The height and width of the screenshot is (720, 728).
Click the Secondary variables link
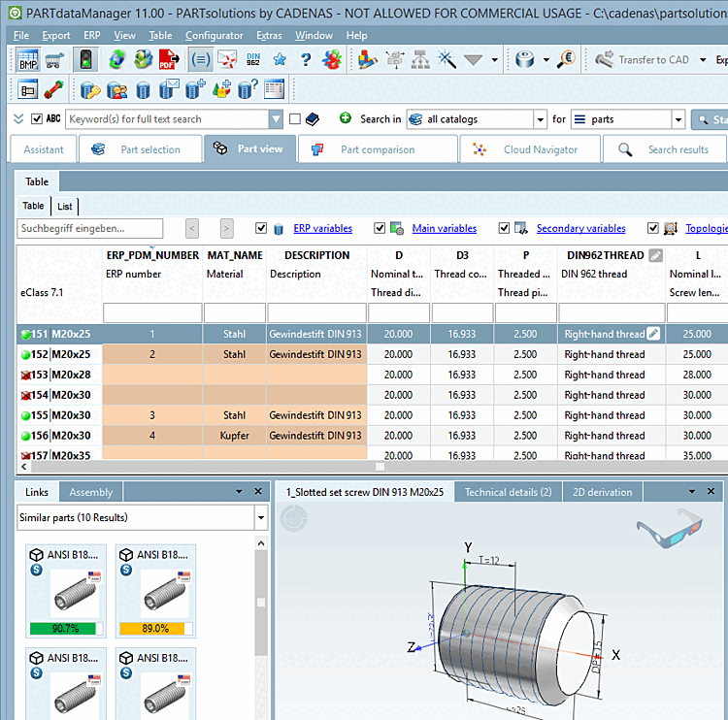pos(580,229)
